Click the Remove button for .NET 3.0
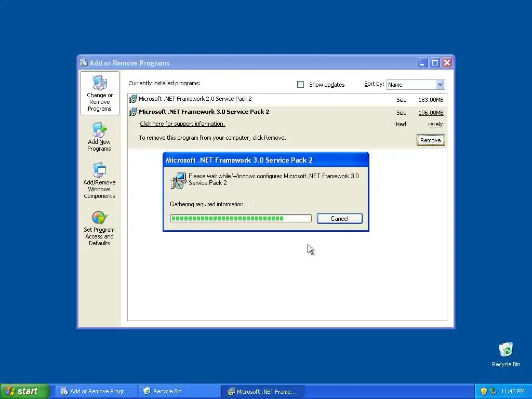Viewport: 532px width, 399px height. coord(431,140)
